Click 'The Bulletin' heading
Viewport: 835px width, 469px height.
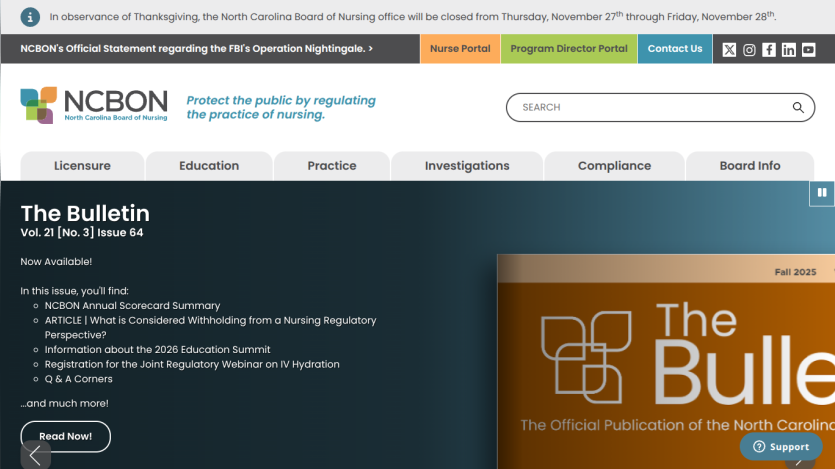coord(85,213)
